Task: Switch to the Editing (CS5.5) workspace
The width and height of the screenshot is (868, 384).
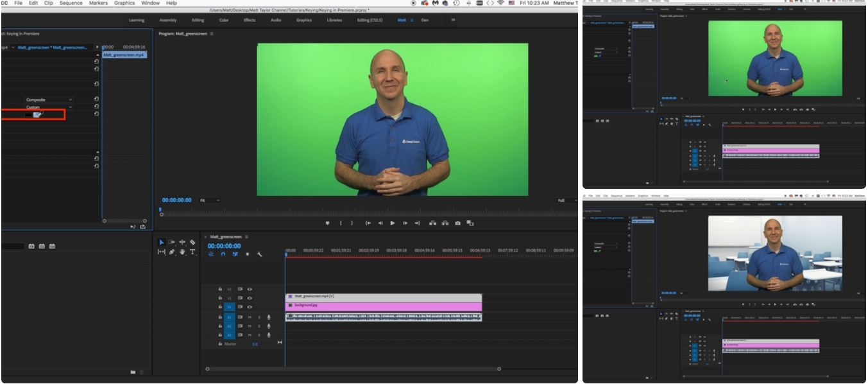Action: (x=370, y=21)
